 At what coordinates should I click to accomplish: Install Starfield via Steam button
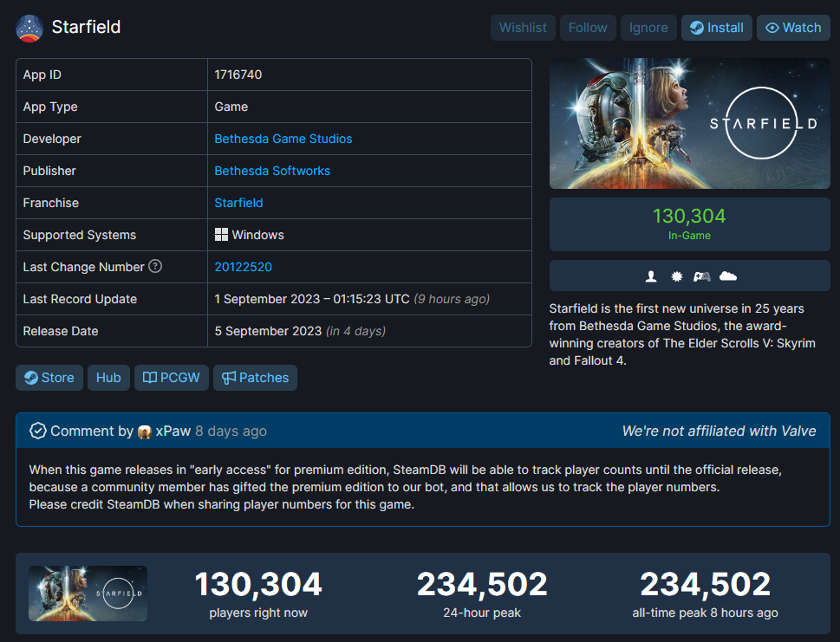pyautogui.click(x=716, y=28)
